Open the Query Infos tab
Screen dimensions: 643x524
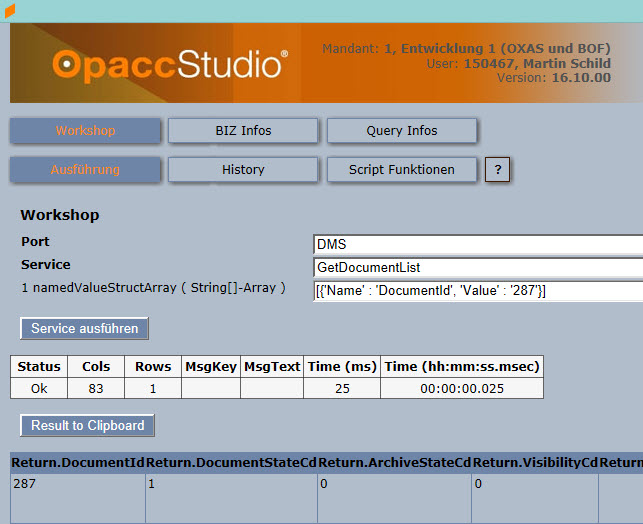click(402, 130)
